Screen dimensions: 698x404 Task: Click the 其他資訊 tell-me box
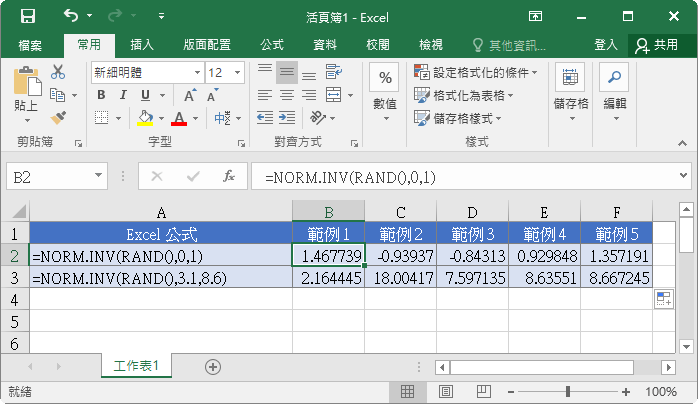509,45
